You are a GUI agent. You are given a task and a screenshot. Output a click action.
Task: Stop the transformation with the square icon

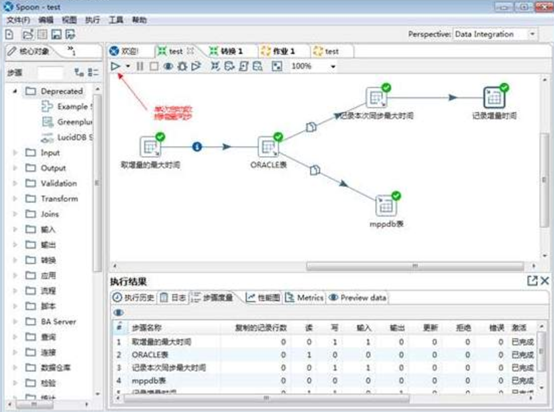154,66
